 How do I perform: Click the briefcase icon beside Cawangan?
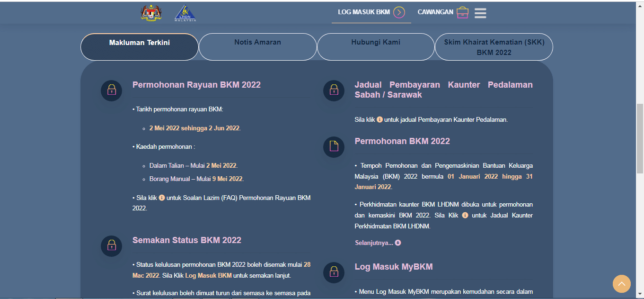[x=463, y=12]
